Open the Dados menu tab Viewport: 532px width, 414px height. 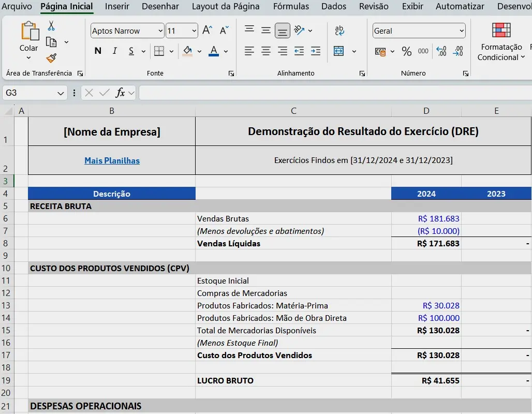pyautogui.click(x=333, y=7)
